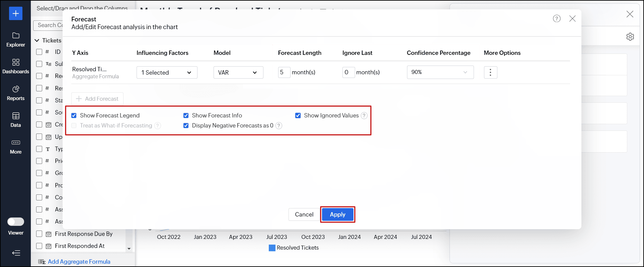644x267 pixels.
Task: Expand the 90% Confidence Percentage dropdown
Action: [x=440, y=72]
